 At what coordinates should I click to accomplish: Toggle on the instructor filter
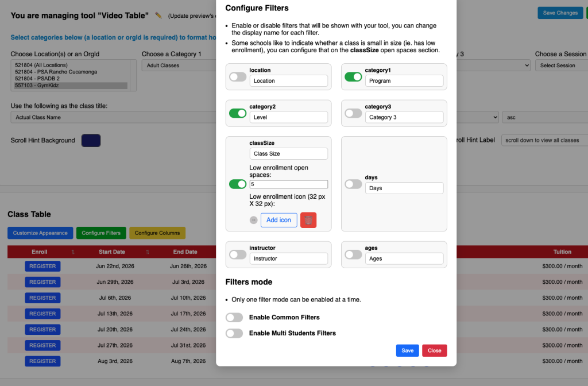click(x=238, y=254)
